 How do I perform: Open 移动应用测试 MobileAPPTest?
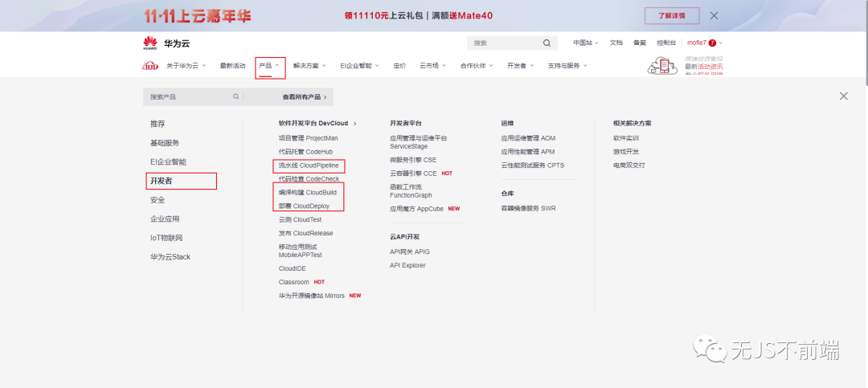(x=300, y=251)
